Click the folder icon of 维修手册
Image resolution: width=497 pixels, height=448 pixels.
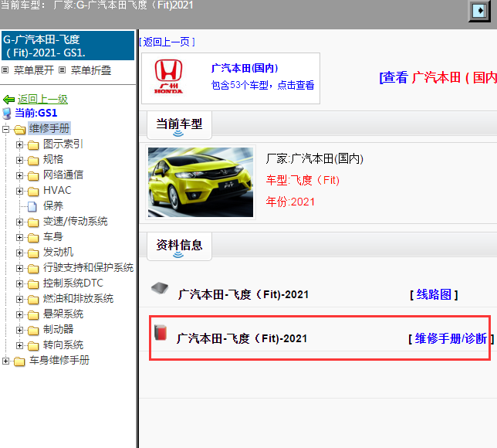tap(19, 130)
